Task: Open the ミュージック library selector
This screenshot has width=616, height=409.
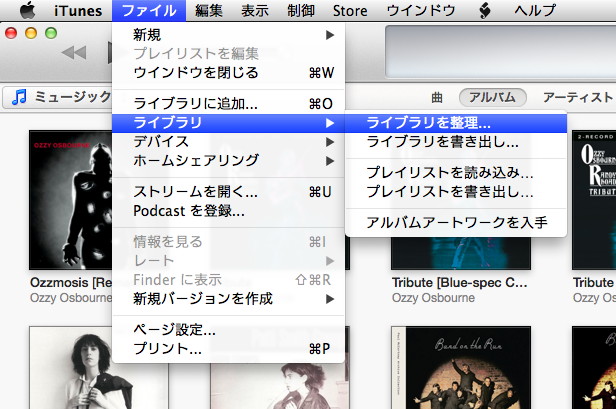Action: tap(59, 97)
